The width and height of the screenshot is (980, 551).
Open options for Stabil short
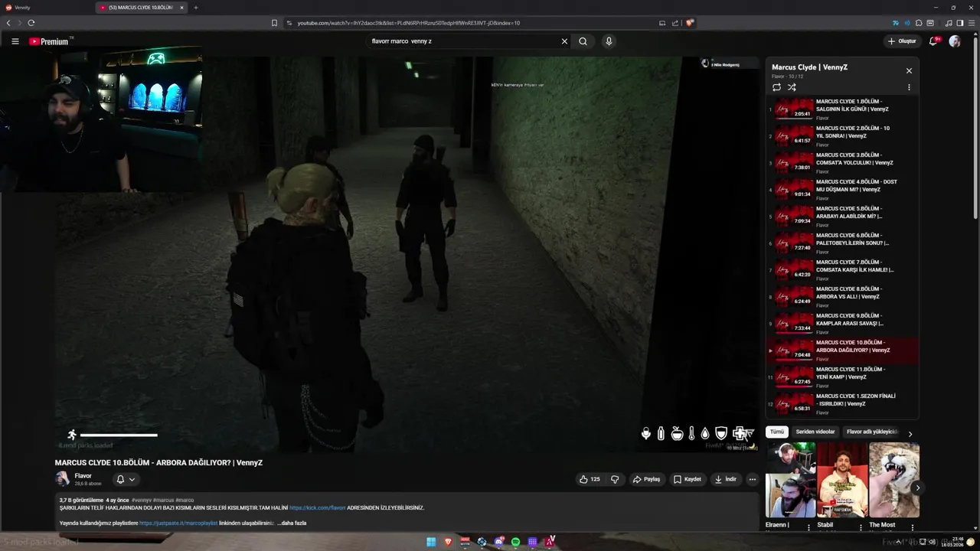tap(861, 527)
